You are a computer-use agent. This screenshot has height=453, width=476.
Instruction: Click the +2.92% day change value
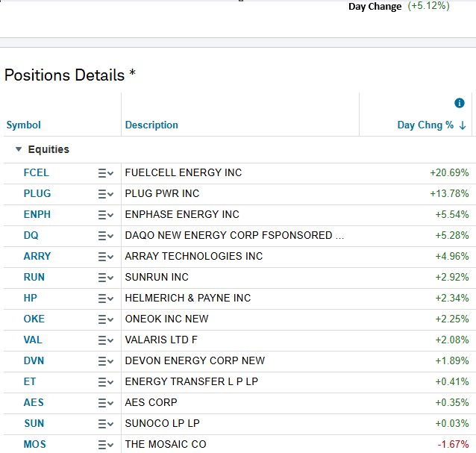point(452,277)
